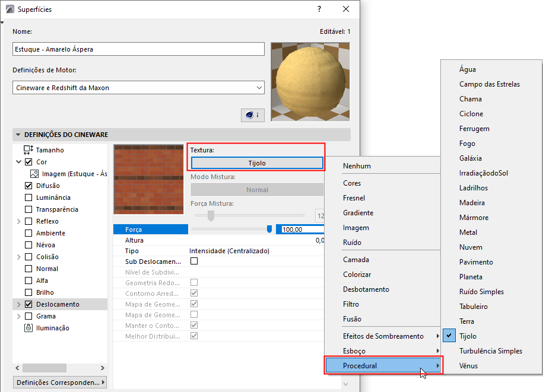Select the Altura parameter row
The width and height of the screenshot is (543, 392).
point(218,240)
